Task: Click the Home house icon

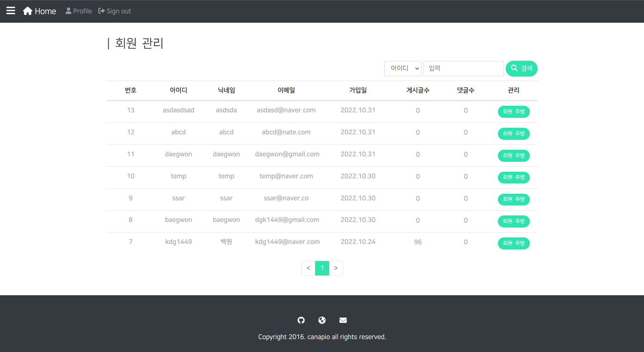Action: pos(27,10)
